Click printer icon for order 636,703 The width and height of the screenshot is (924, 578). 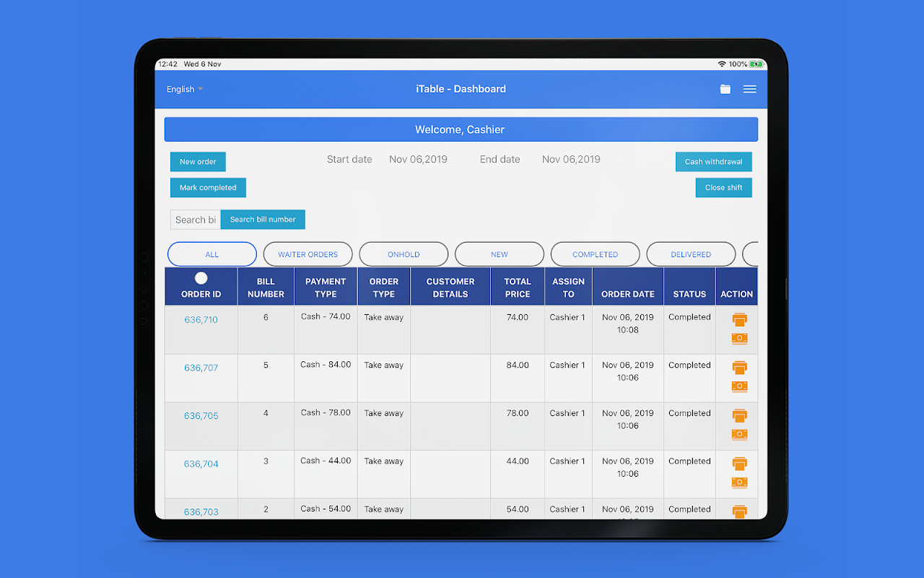[739, 512]
